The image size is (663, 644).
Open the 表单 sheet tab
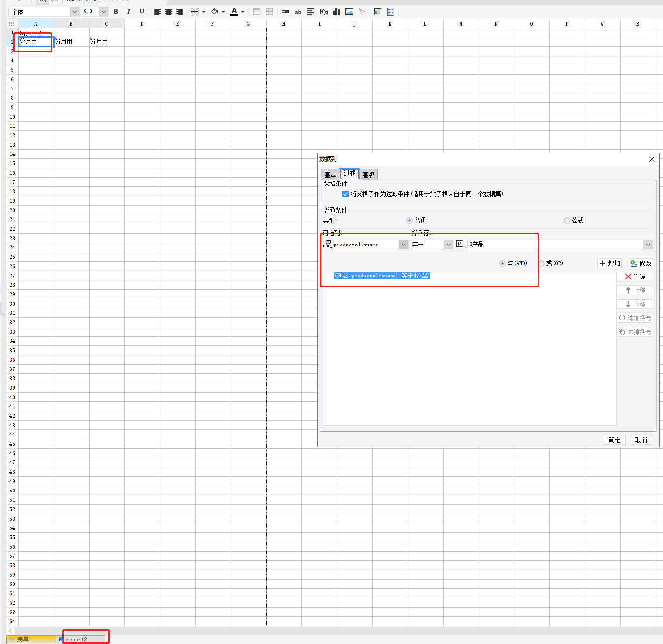[x=31, y=639]
